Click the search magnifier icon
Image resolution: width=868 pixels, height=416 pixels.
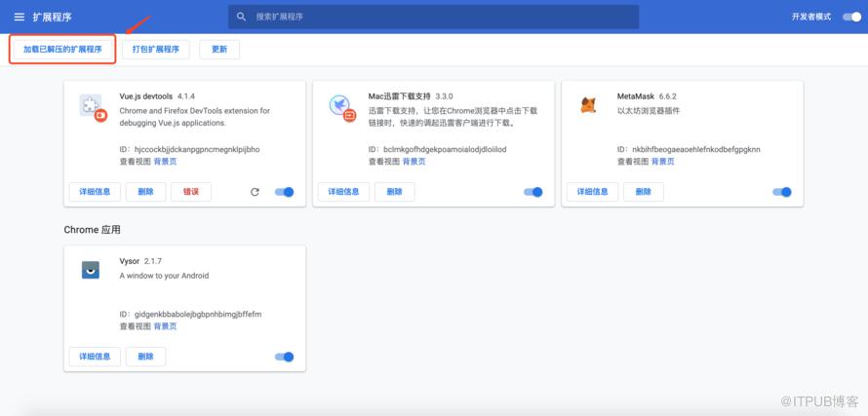241,17
